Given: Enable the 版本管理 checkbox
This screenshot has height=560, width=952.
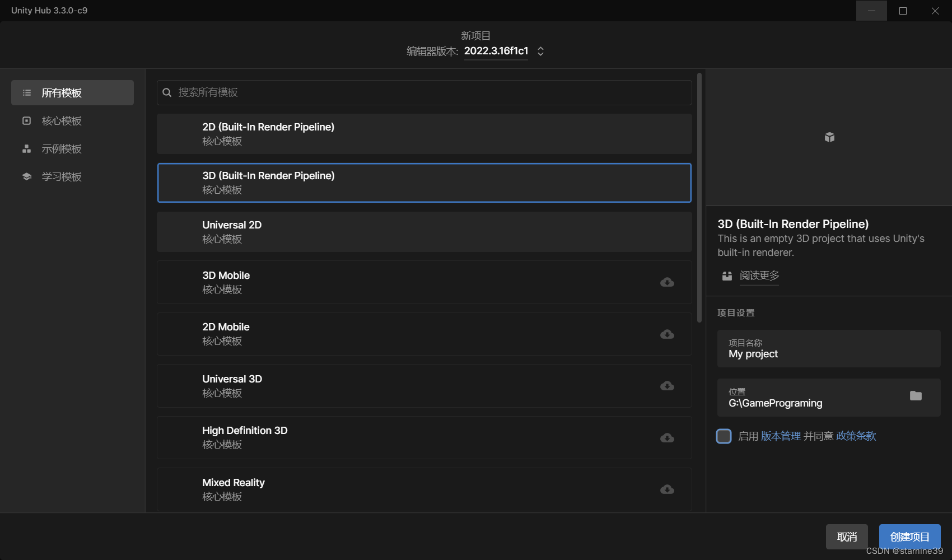Looking at the screenshot, I should 724,436.
